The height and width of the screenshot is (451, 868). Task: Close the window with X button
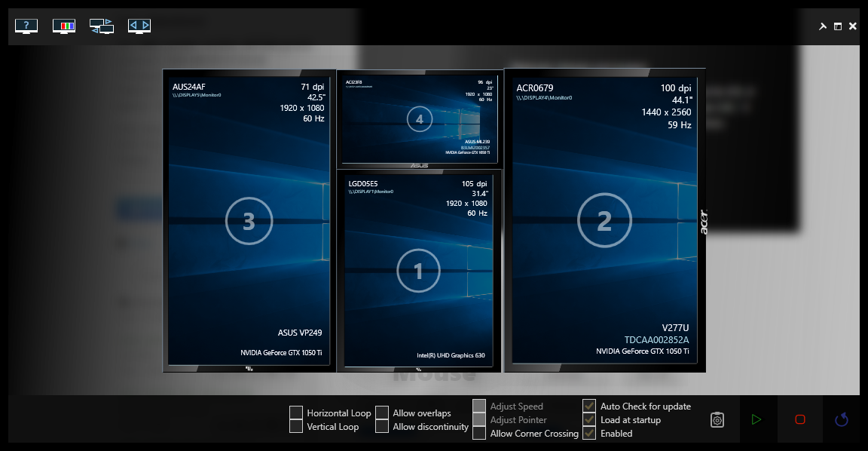coord(852,26)
